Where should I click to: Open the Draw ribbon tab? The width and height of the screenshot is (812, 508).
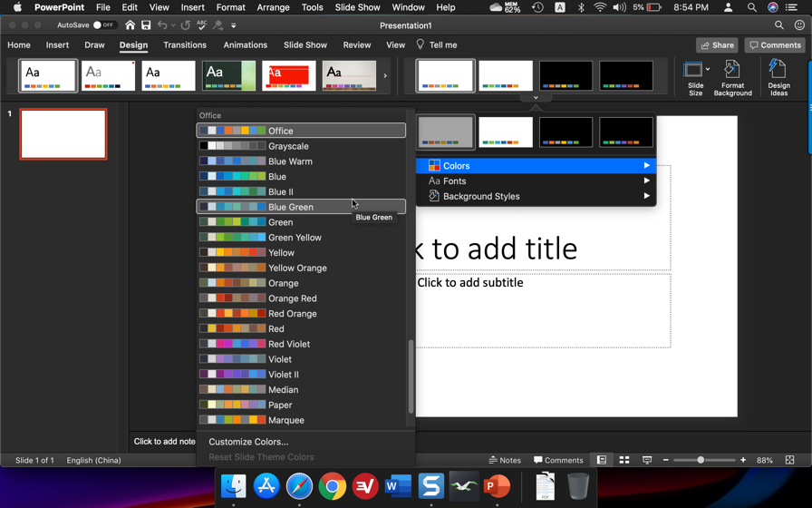94,45
